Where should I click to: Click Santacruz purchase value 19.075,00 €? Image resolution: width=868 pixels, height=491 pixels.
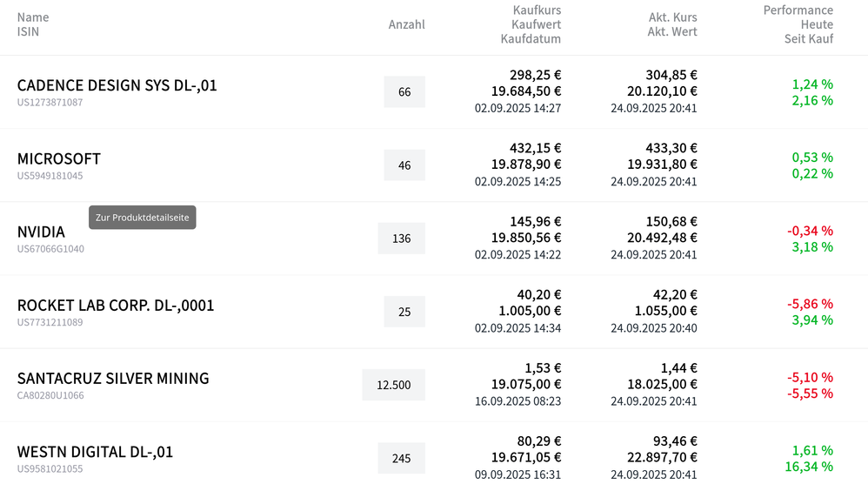[x=526, y=384]
